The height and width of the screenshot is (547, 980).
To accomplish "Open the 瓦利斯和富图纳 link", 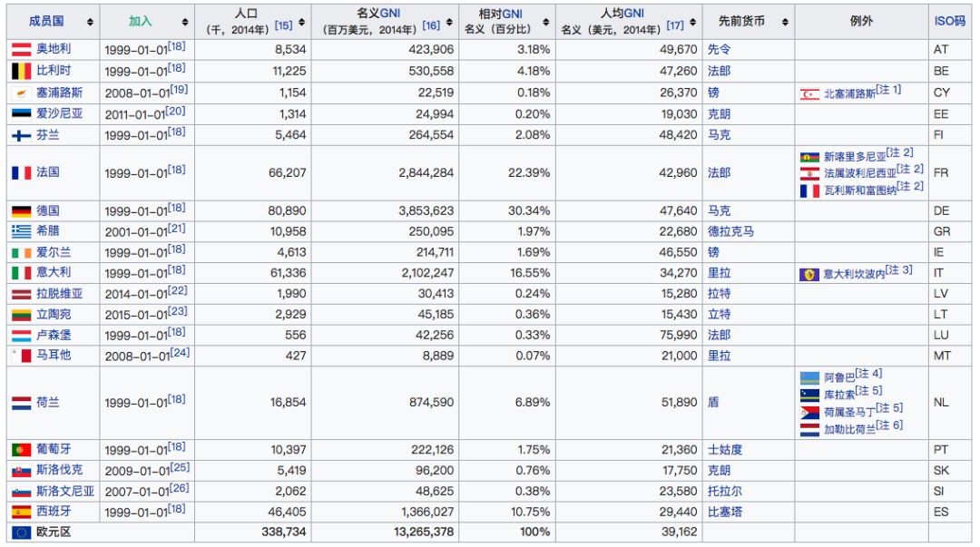I will [x=860, y=190].
